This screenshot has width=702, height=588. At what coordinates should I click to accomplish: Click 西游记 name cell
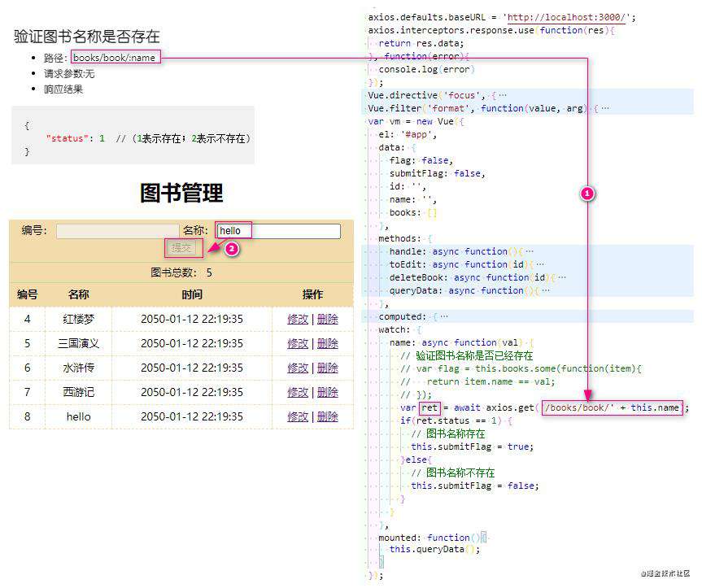pyautogui.click(x=78, y=393)
